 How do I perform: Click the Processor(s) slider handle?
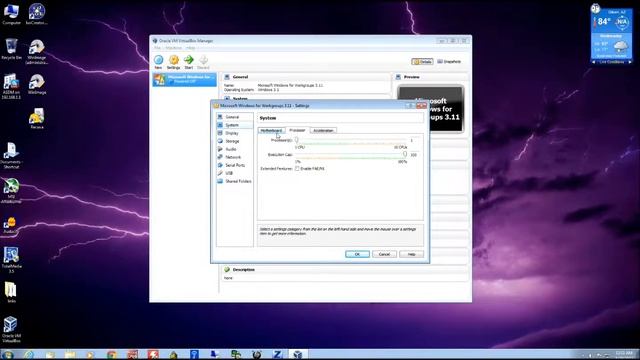(x=297, y=140)
